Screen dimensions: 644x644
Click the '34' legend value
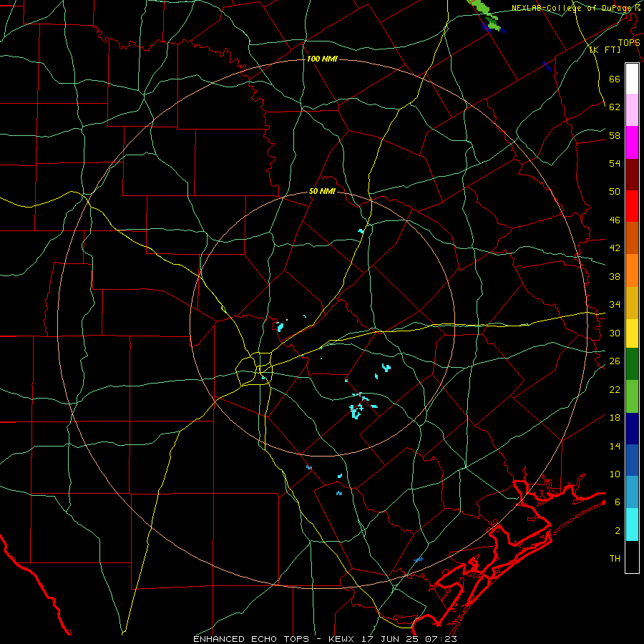point(615,305)
